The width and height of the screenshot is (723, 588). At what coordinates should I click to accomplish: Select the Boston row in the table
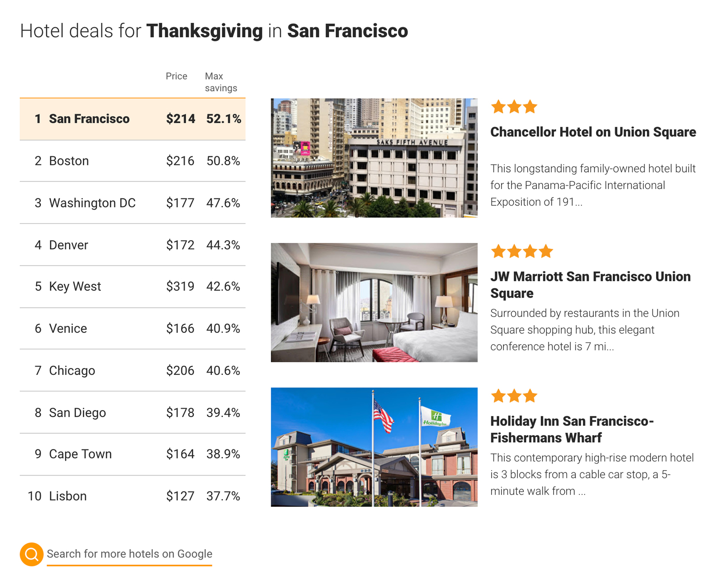click(132, 161)
